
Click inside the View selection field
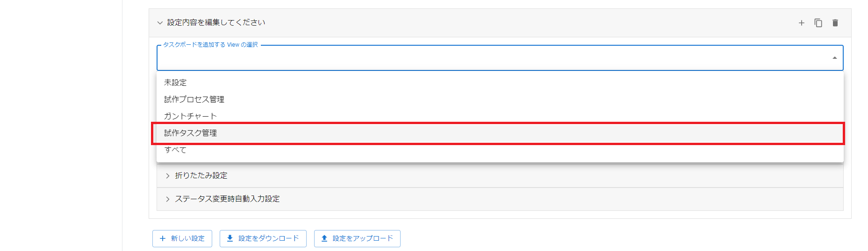click(x=467, y=58)
